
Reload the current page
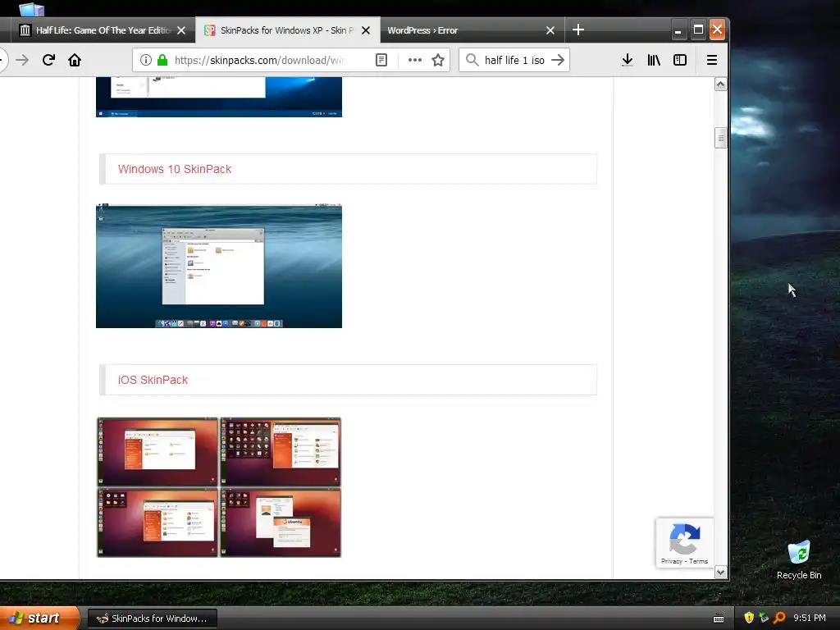(x=48, y=60)
